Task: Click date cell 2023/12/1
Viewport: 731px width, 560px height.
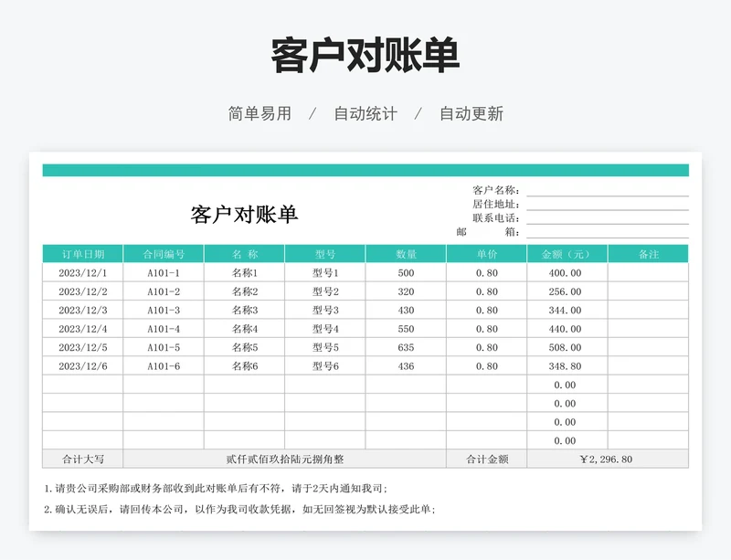Action: tap(82, 273)
